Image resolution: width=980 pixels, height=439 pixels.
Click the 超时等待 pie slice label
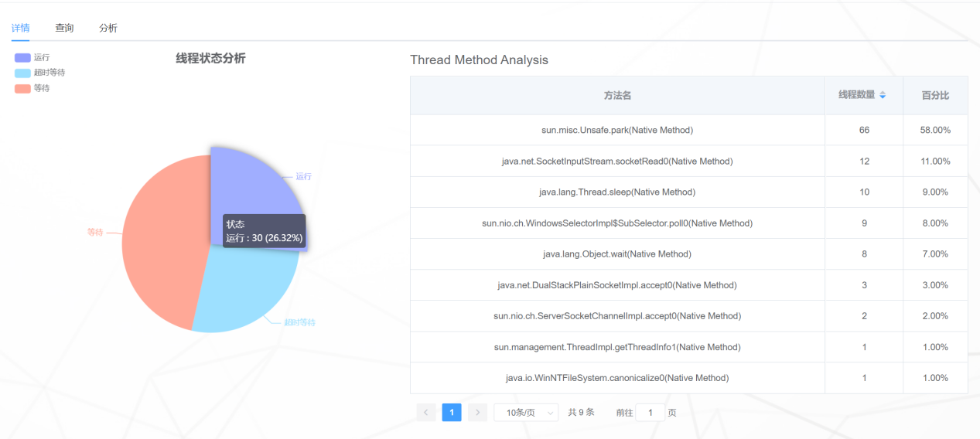299,322
